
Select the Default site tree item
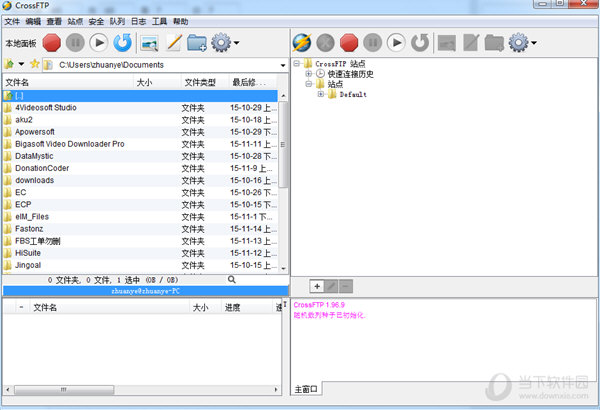[353, 94]
